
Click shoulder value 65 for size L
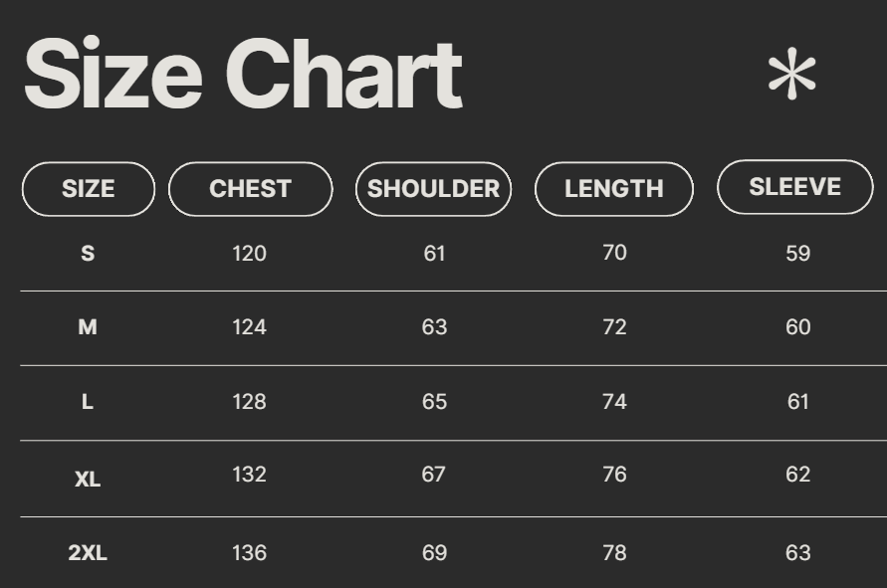click(x=434, y=402)
